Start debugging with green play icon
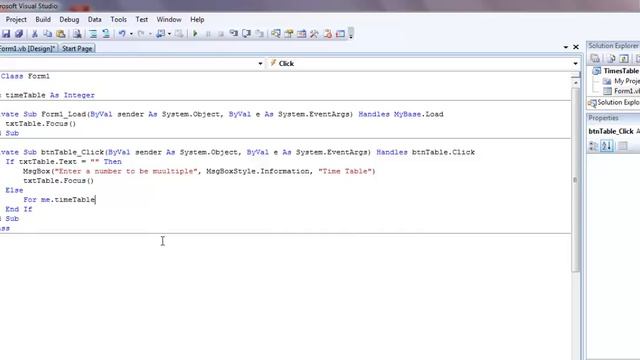Image resolution: width=640 pixels, height=360 pixels. (x=195, y=34)
